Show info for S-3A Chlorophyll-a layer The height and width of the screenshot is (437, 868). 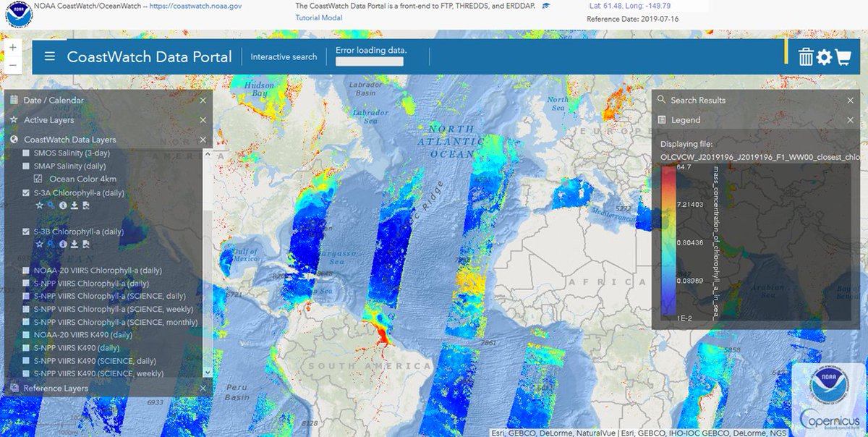click(x=63, y=205)
